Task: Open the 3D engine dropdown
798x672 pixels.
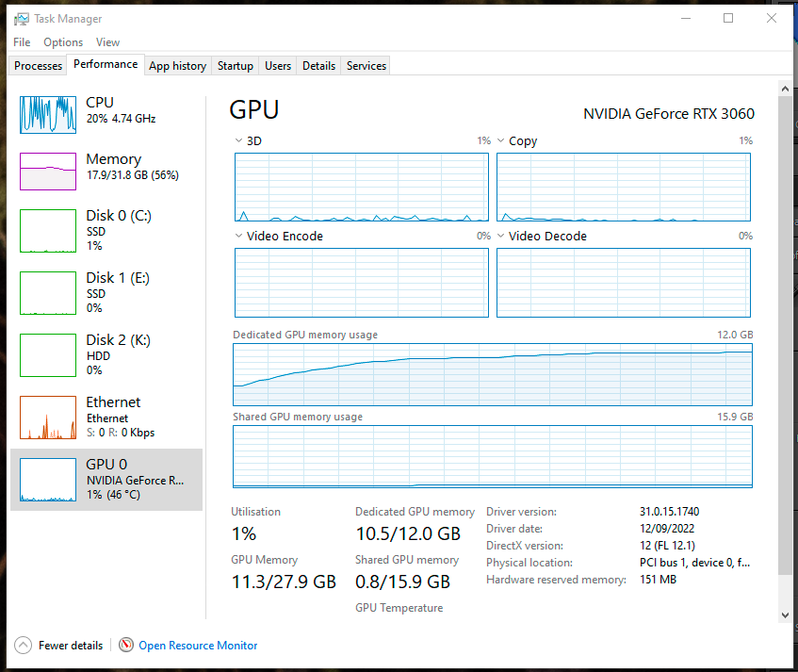Action: tap(237, 139)
